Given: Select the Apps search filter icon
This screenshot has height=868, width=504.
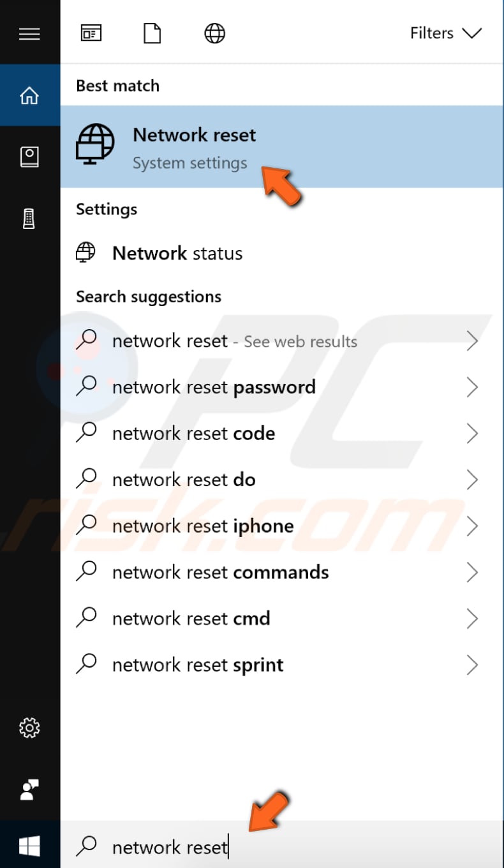Looking at the screenshot, I should pyautogui.click(x=91, y=33).
